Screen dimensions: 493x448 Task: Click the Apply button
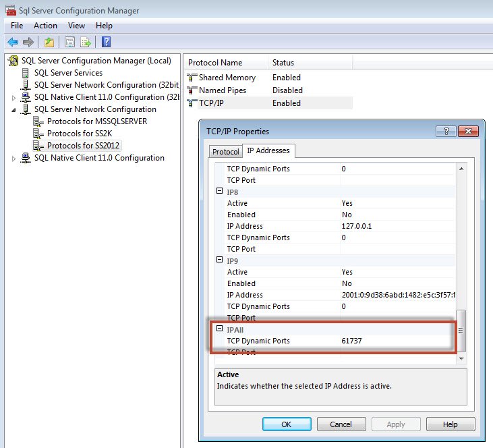pyautogui.click(x=396, y=424)
